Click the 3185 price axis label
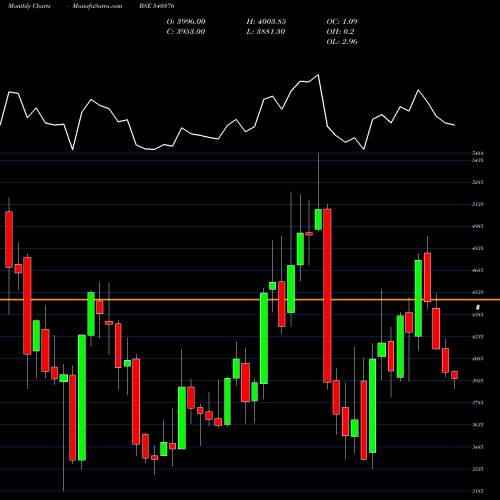The height and width of the screenshot is (500, 500). point(478,491)
